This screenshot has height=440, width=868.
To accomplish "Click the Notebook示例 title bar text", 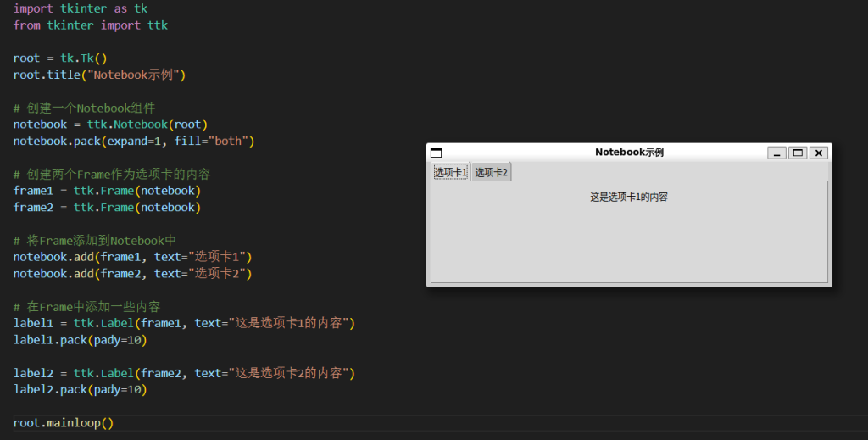I will [x=629, y=153].
